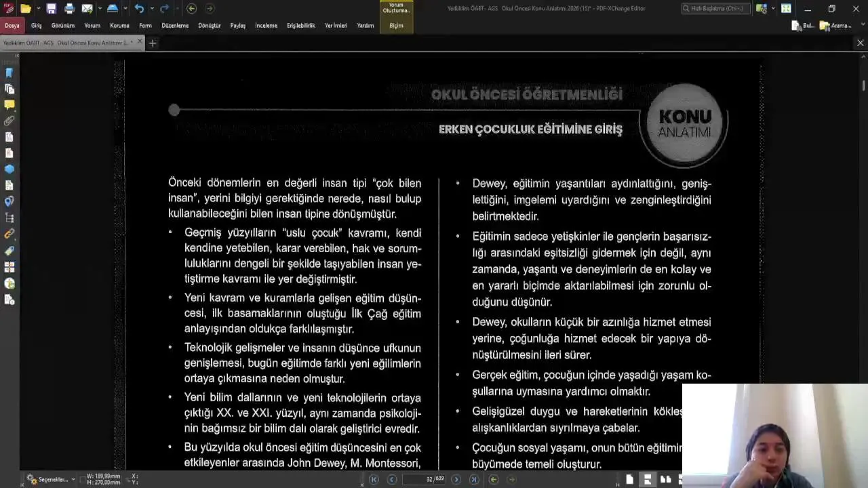Switch to the Erişilebilirlik ribbon tab
This screenshot has height=488, width=868.
(301, 26)
